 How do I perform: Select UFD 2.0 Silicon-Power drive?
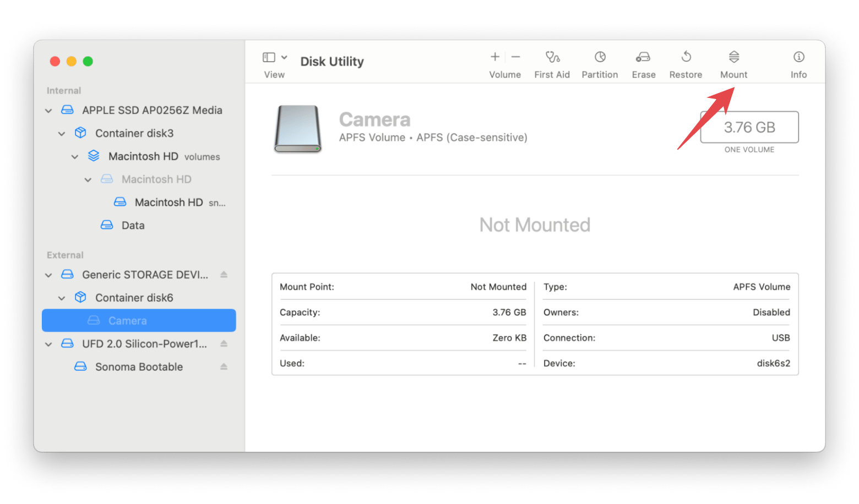[145, 344]
